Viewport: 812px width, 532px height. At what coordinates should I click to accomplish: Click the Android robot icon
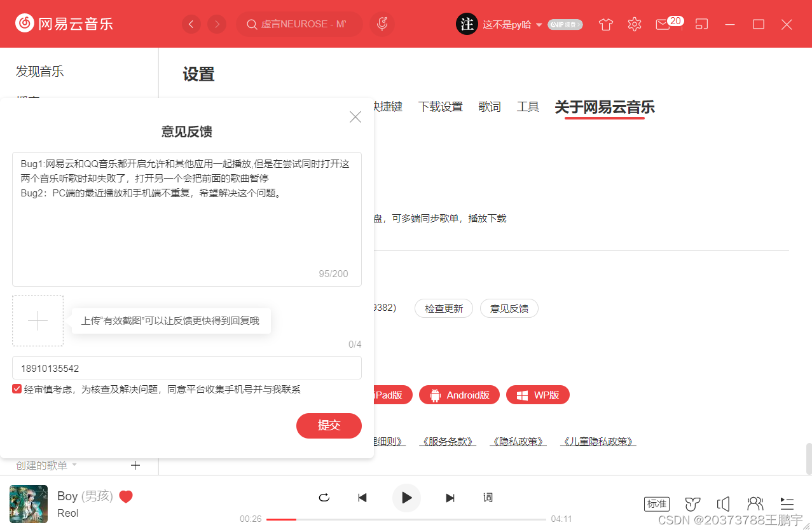point(436,395)
